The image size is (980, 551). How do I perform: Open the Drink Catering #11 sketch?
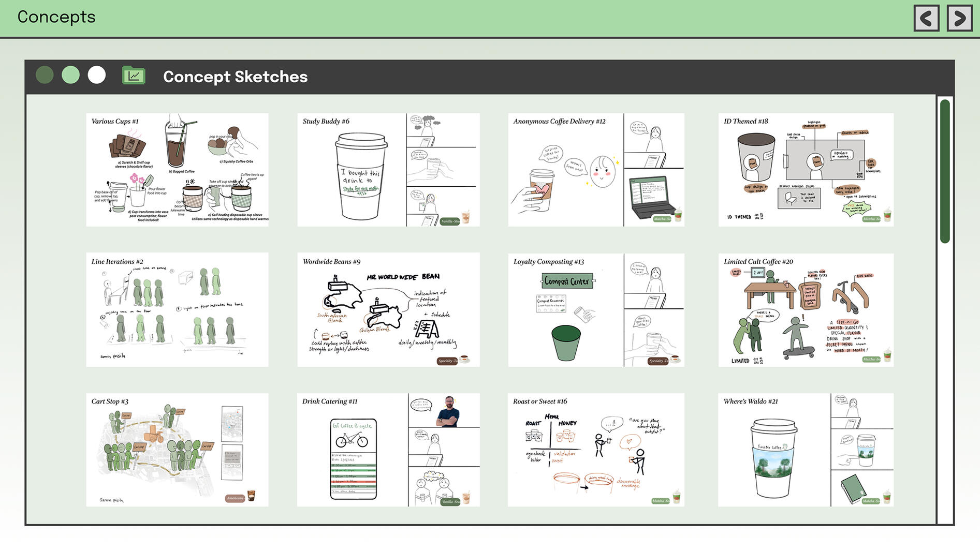[388, 450]
